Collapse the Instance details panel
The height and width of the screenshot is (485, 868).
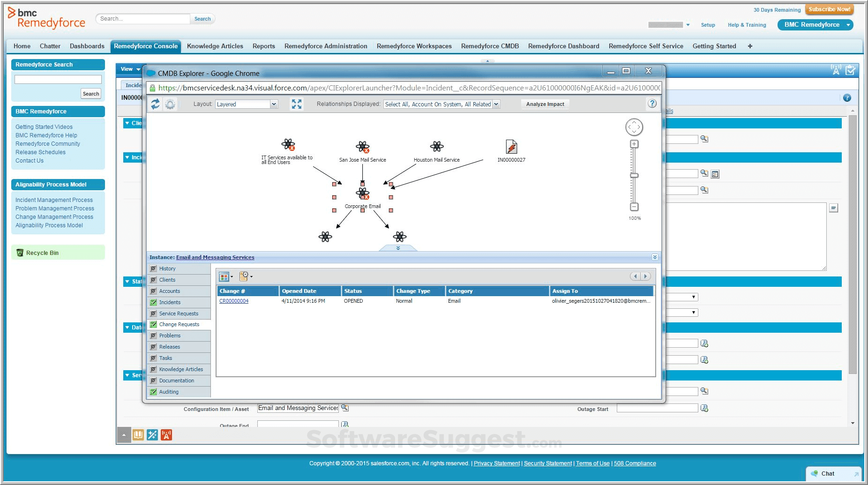(655, 257)
